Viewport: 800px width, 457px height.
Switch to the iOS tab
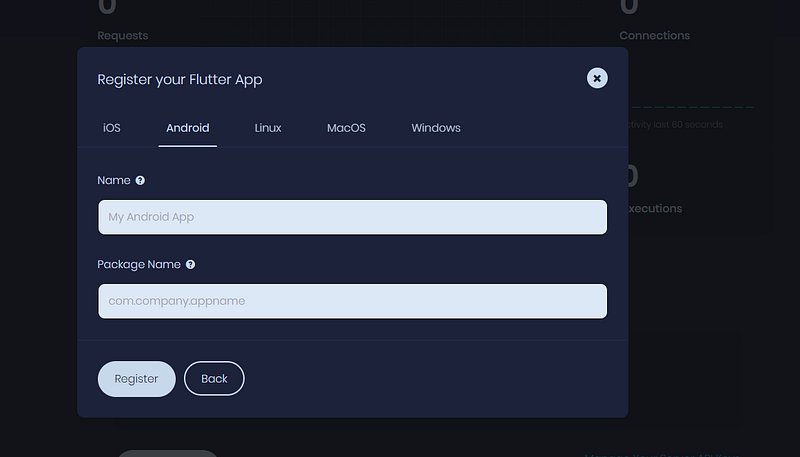point(112,128)
